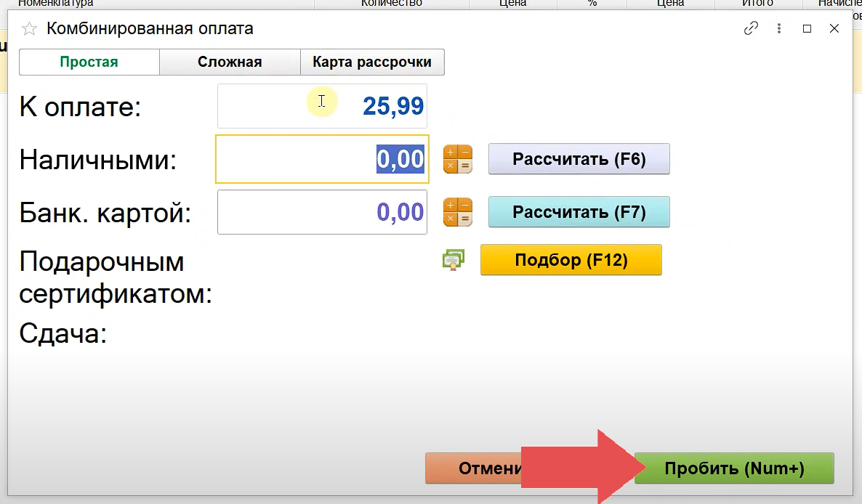Open calculator icon next to Наличными field
Viewport: 862px width, 504px height.
pos(458,159)
